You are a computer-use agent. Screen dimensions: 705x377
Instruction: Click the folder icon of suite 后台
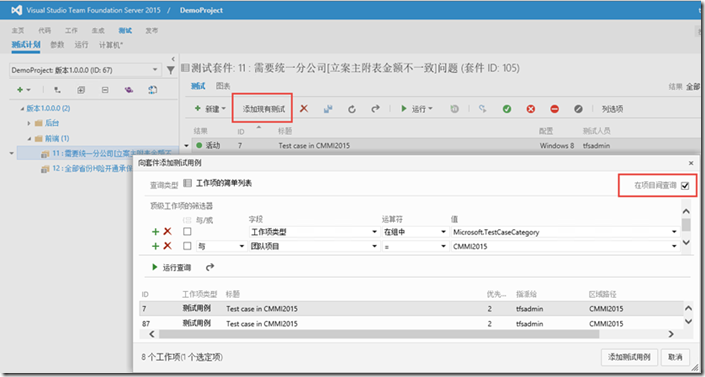(x=38, y=123)
